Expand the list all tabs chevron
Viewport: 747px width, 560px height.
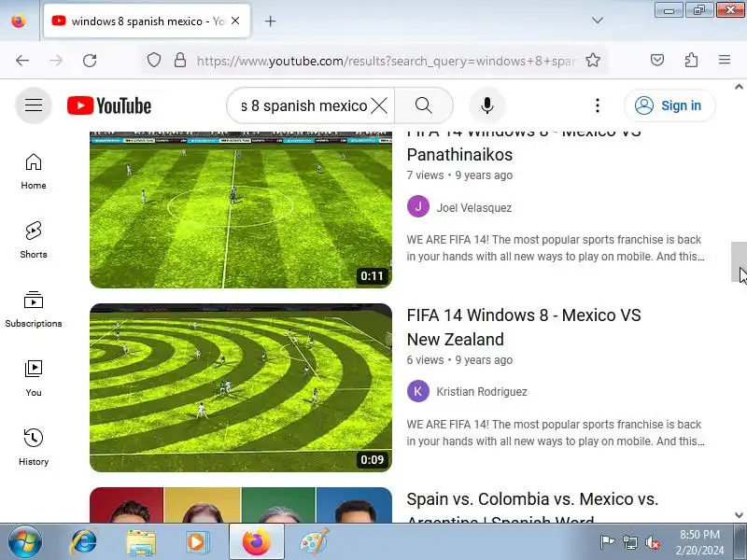point(597,21)
